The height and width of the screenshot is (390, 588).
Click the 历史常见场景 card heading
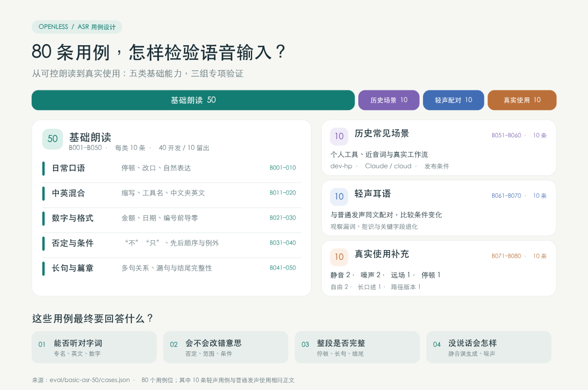[382, 133]
